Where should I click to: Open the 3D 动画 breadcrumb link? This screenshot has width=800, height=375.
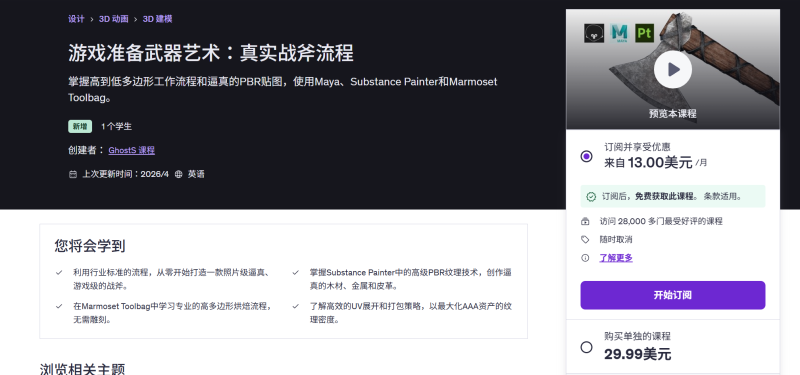[x=114, y=19]
